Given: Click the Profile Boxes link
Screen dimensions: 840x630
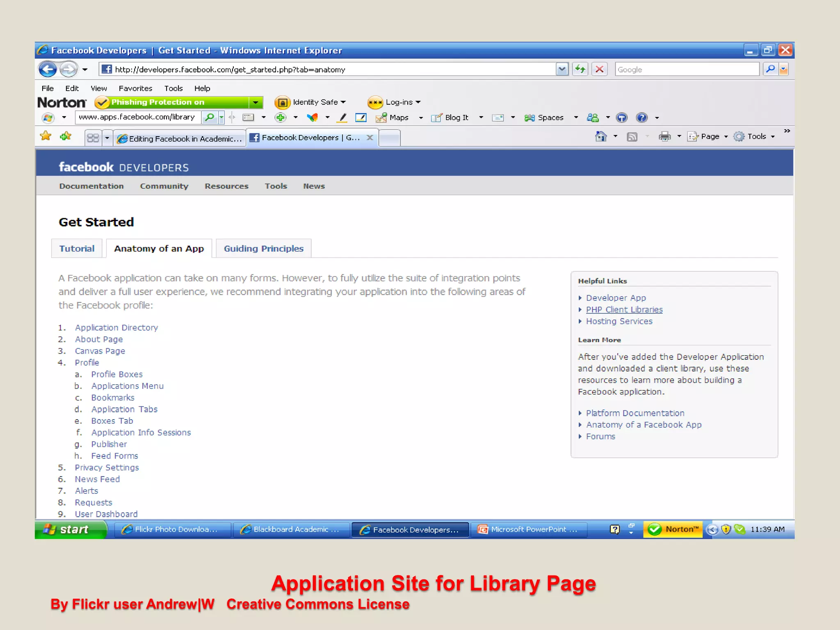Looking at the screenshot, I should click(x=117, y=374).
